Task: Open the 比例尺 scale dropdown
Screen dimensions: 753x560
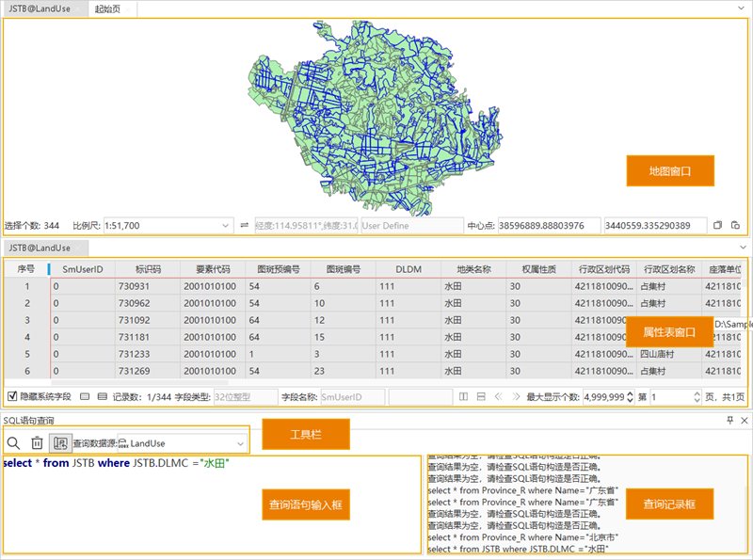Action: (x=225, y=226)
